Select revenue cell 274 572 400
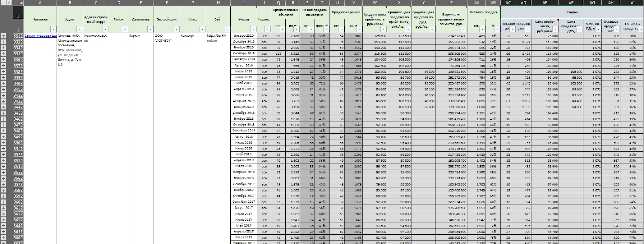This screenshot has width=644, height=244. coord(452,36)
